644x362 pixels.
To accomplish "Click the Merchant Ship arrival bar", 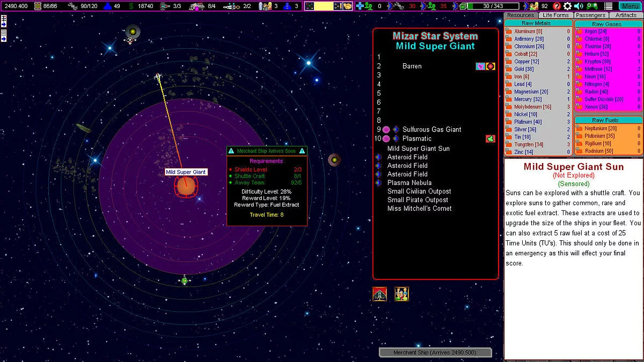I will pos(435,352).
